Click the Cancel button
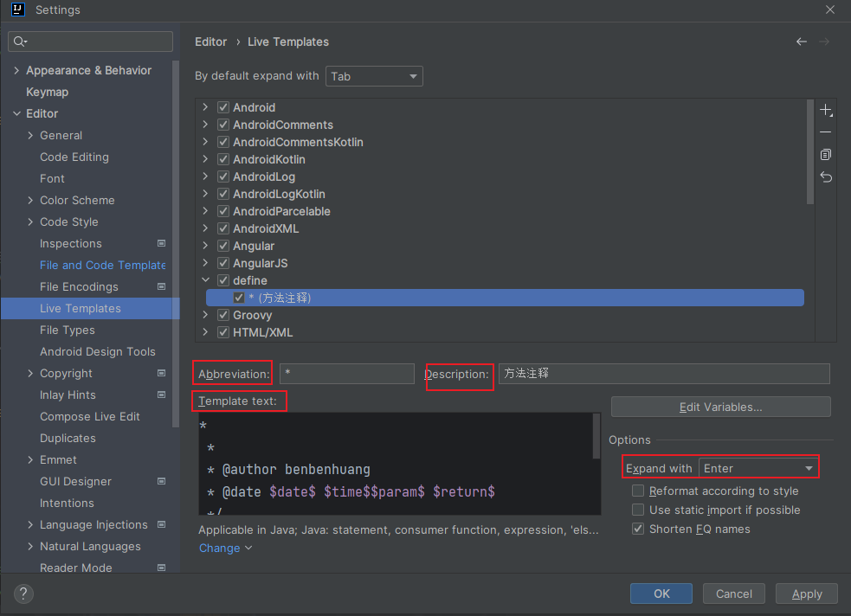Screen dimensions: 851x616 734,594
